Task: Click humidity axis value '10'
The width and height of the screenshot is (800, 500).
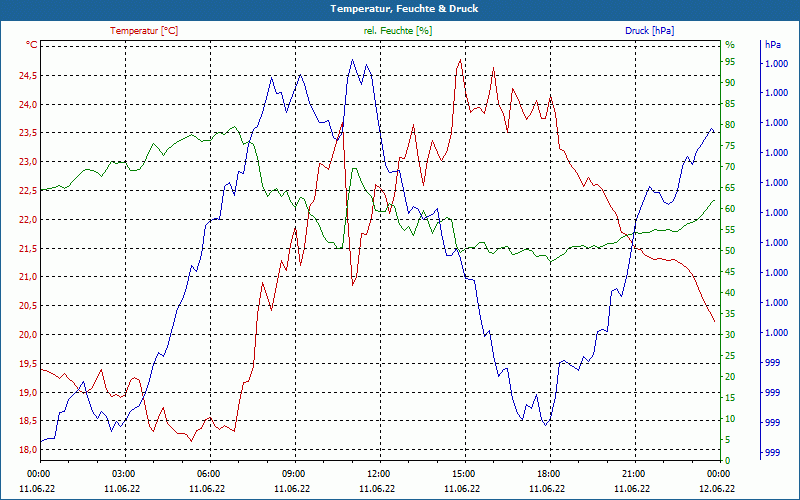Action: tap(730, 418)
